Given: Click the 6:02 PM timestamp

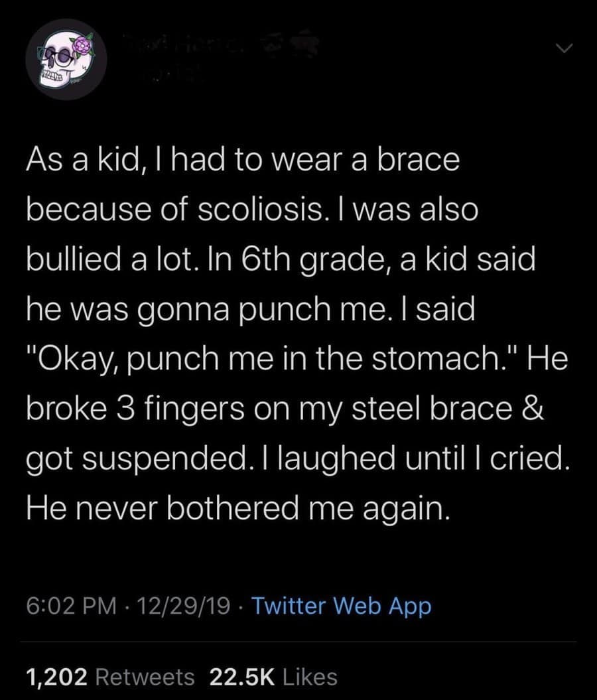Looking at the screenshot, I should [68, 606].
